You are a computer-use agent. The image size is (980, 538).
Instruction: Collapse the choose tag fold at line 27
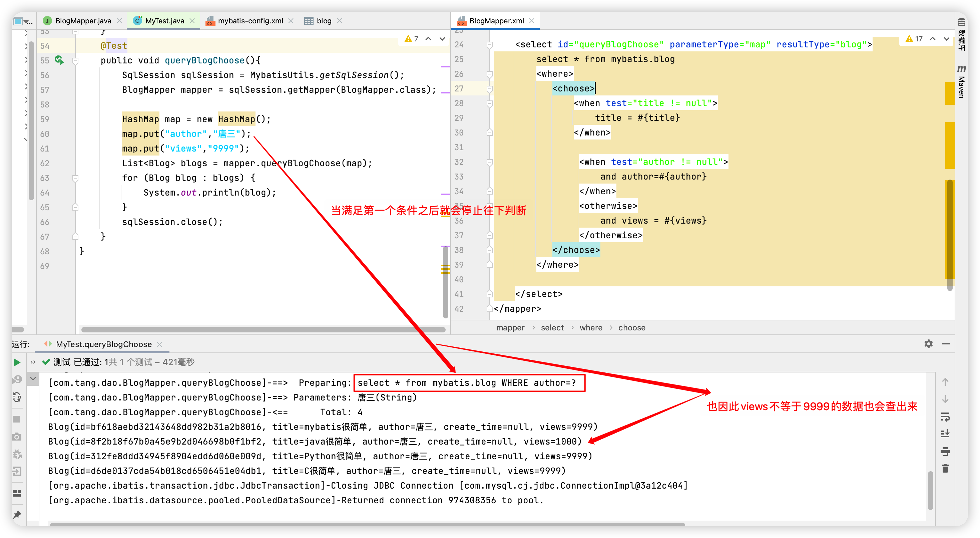[x=490, y=89]
